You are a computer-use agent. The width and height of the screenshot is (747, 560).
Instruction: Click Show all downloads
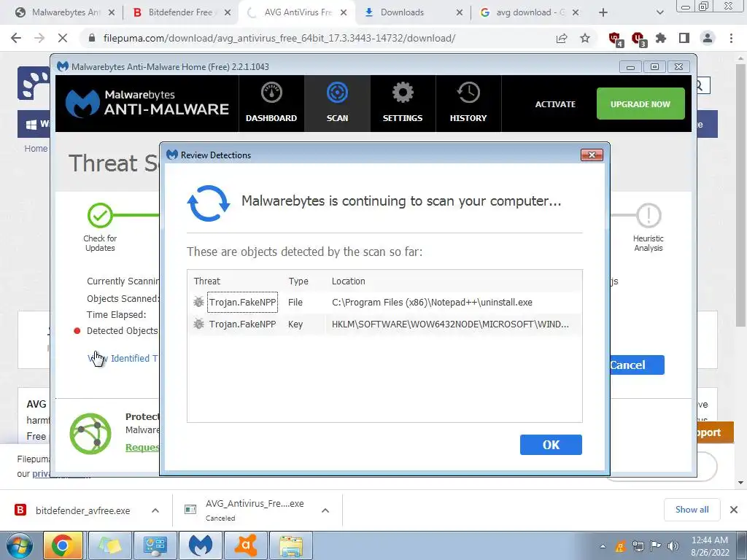pos(692,510)
